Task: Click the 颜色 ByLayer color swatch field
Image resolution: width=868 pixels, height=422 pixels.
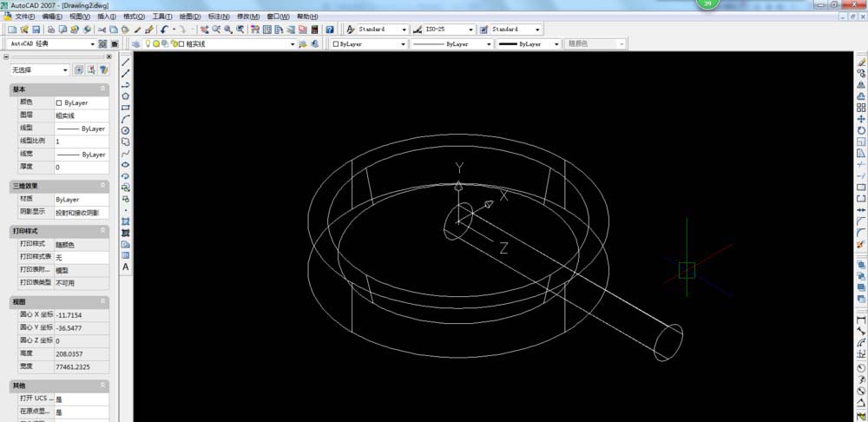Action: (82, 103)
